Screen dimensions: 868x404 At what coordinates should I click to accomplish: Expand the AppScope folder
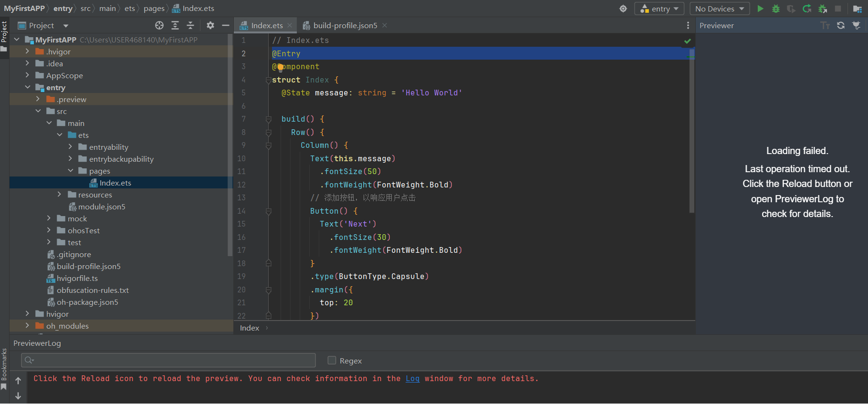(27, 75)
